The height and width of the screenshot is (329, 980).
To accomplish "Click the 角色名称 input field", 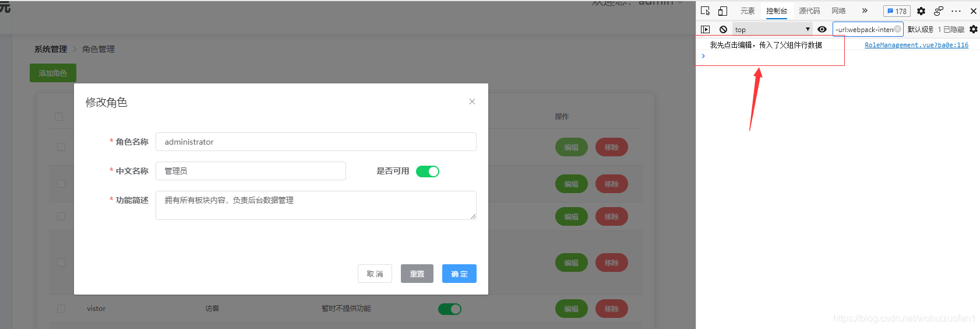I will tap(316, 142).
